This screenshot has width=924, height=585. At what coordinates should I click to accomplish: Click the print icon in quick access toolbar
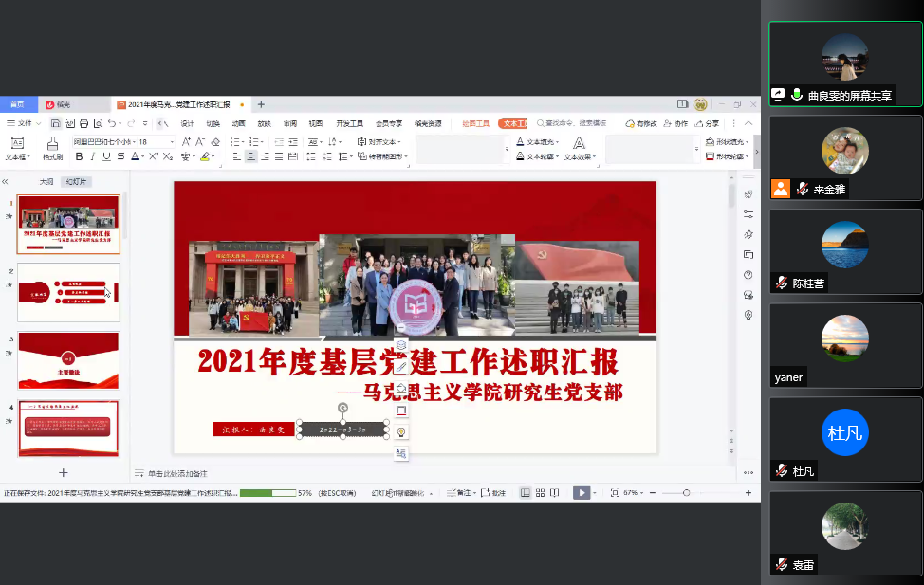(83, 123)
